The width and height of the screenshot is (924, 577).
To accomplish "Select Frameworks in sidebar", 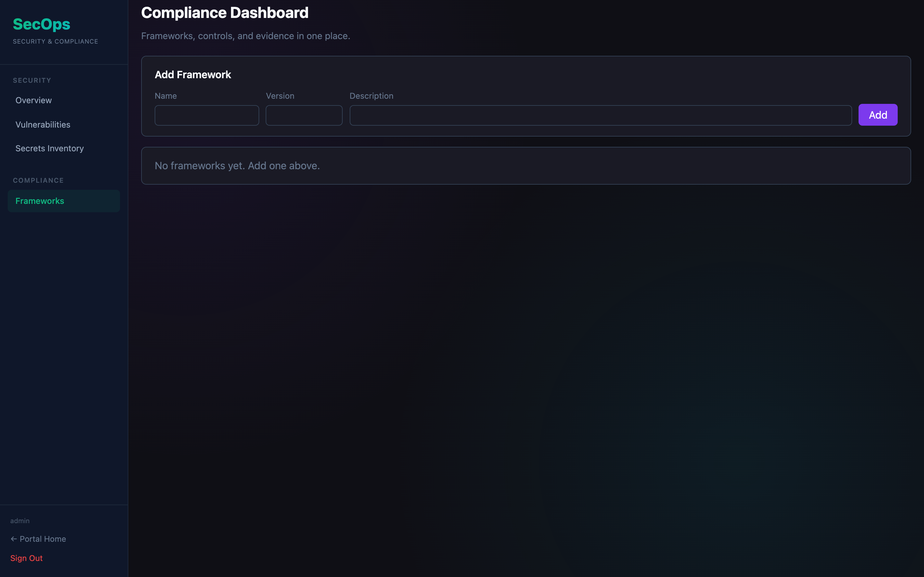I will (x=40, y=201).
